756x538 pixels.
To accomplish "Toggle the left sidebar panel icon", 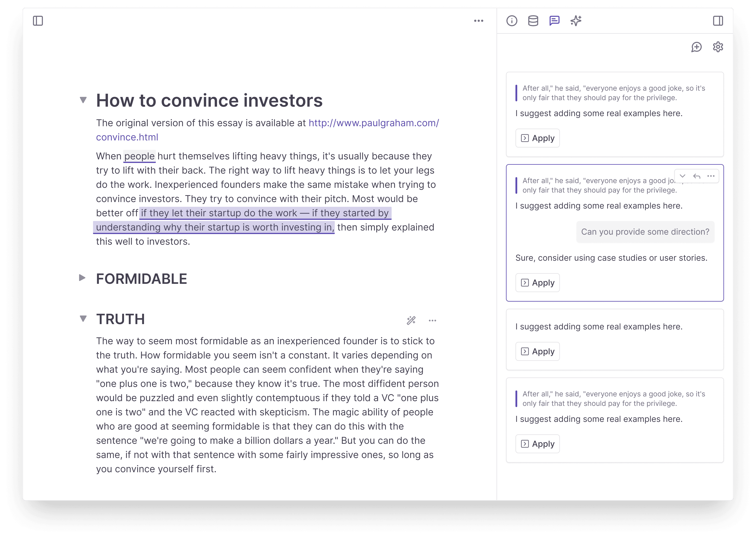I will [38, 21].
